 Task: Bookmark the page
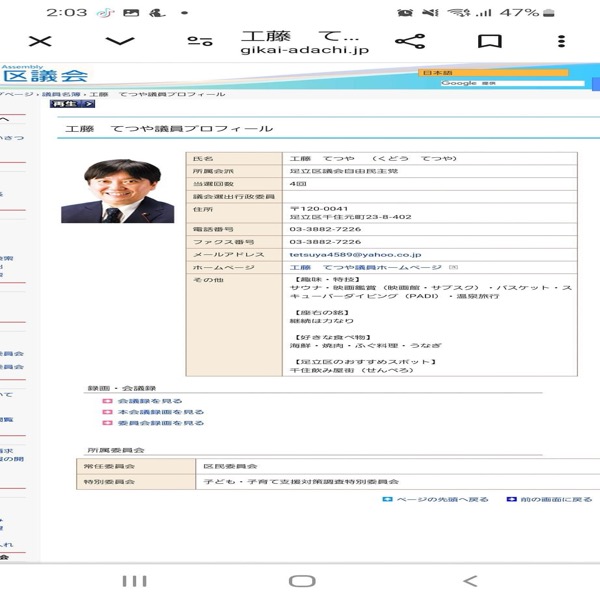(489, 41)
